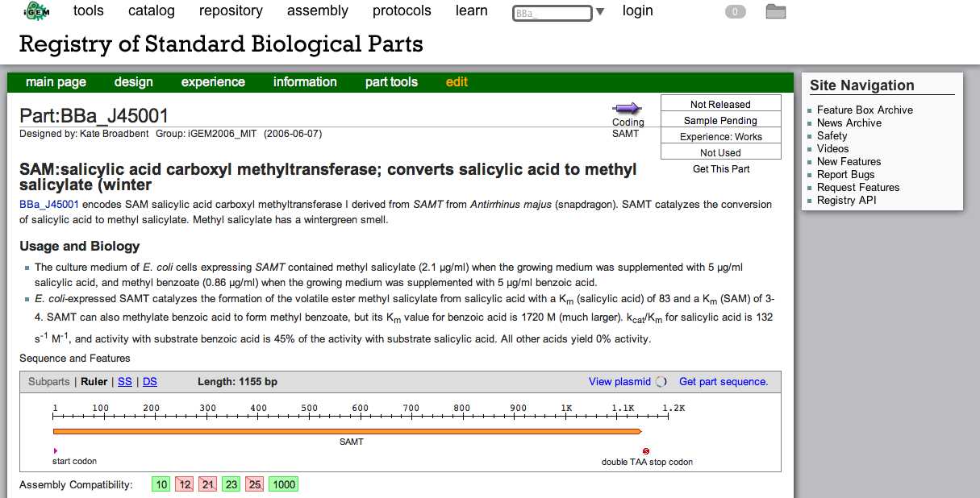This screenshot has width=980, height=498.
Task: Open the learn menu
Action: [x=472, y=10]
